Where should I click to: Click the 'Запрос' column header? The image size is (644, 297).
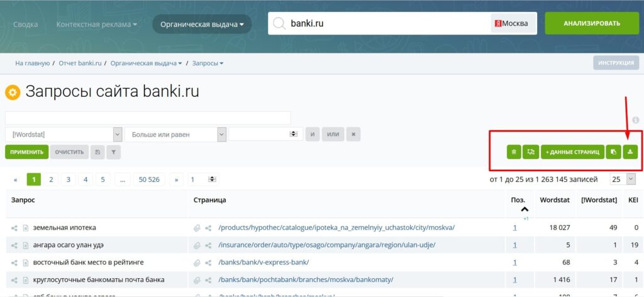click(x=23, y=200)
